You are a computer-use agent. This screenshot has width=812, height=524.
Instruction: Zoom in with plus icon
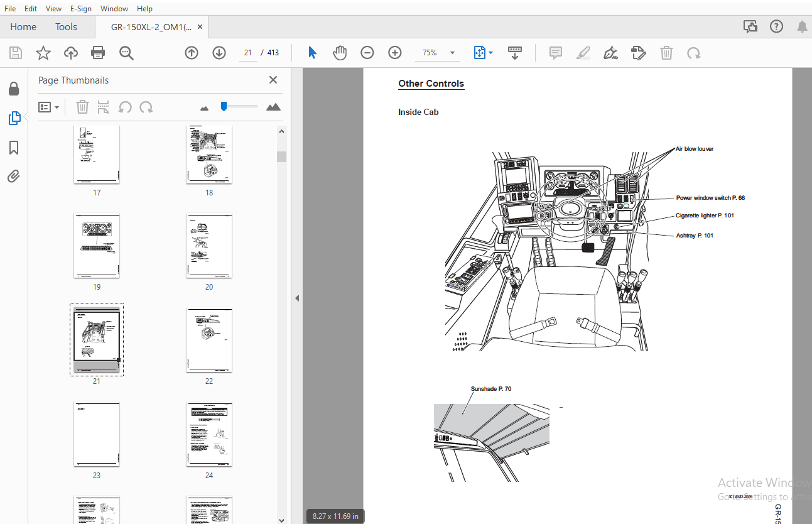[x=394, y=53]
